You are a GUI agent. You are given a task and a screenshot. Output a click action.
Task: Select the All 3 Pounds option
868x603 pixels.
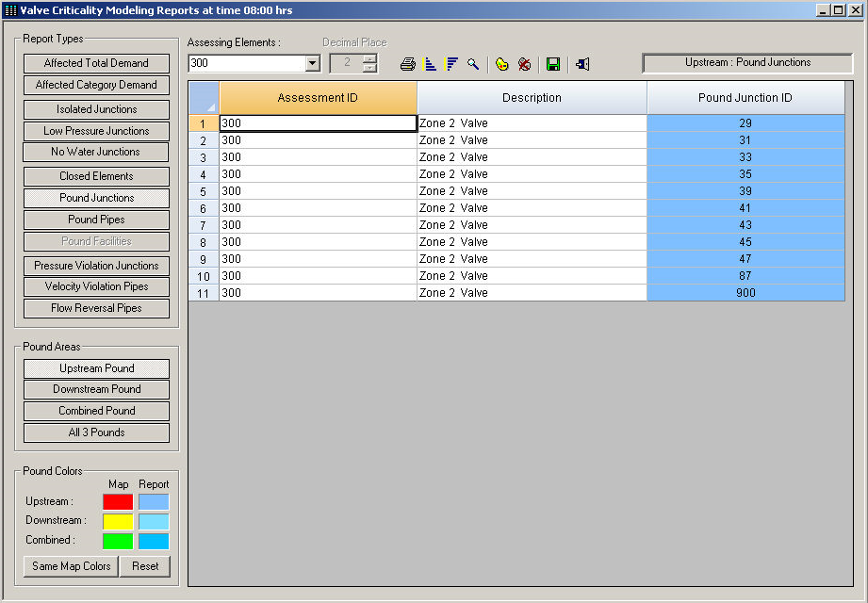point(96,432)
